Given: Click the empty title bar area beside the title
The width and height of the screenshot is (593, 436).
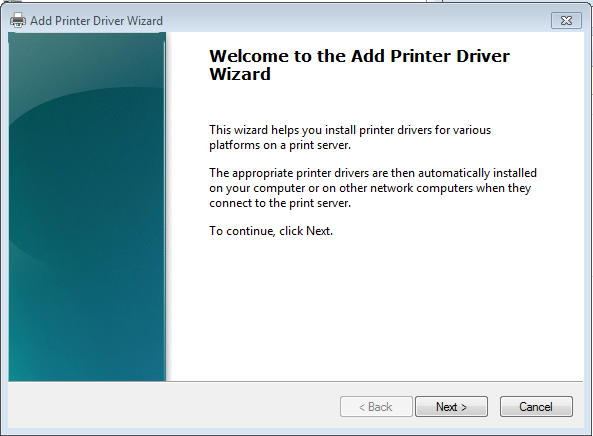Looking at the screenshot, I should point(355,20).
